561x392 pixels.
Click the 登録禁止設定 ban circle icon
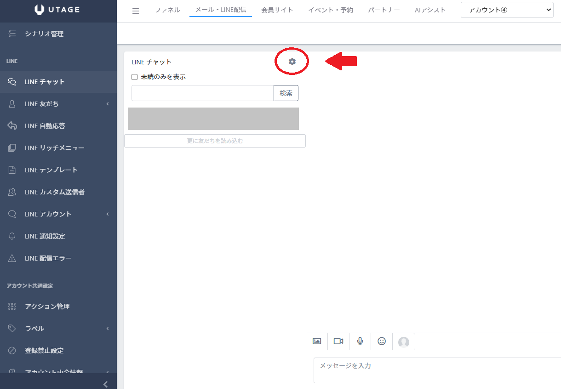(12, 351)
